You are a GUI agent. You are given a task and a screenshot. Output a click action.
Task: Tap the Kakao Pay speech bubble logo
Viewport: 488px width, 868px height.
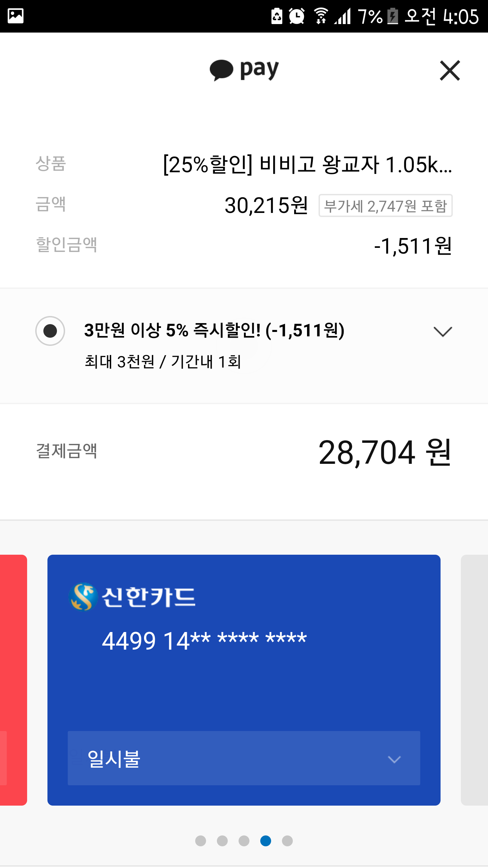(222, 70)
